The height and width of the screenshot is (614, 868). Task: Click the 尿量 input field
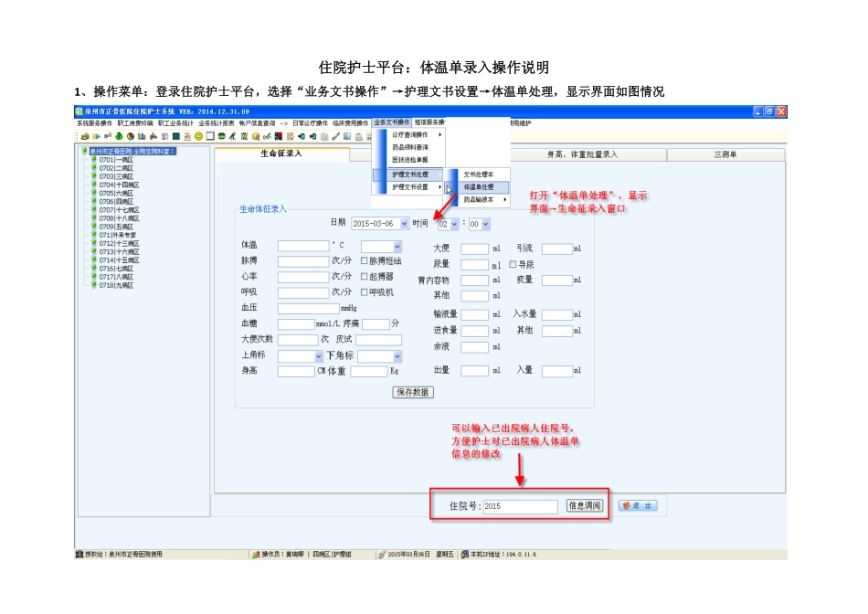(475, 265)
